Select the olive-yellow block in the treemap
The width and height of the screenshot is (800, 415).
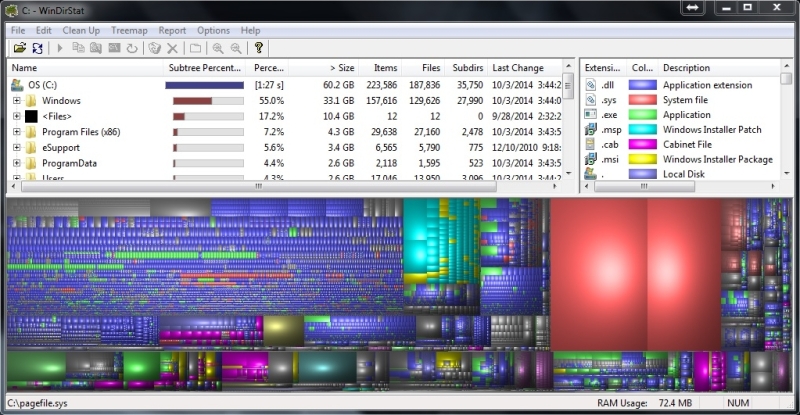pos(284,331)
